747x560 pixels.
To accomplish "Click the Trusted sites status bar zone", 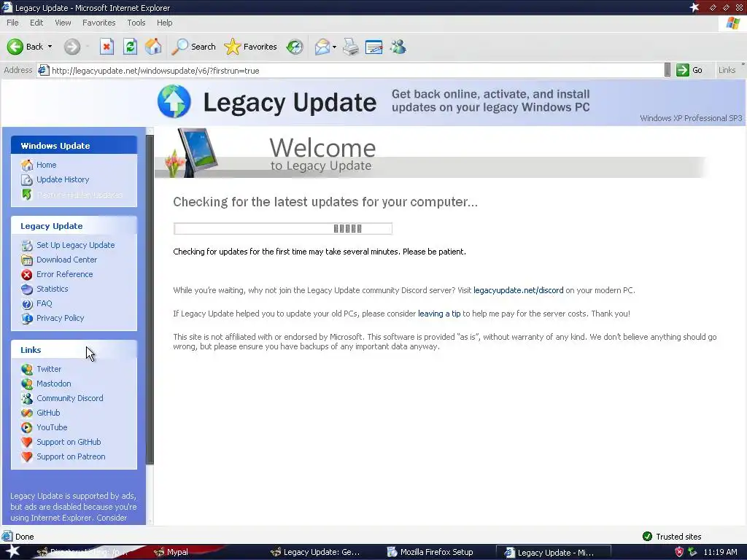I will point(672,537).
